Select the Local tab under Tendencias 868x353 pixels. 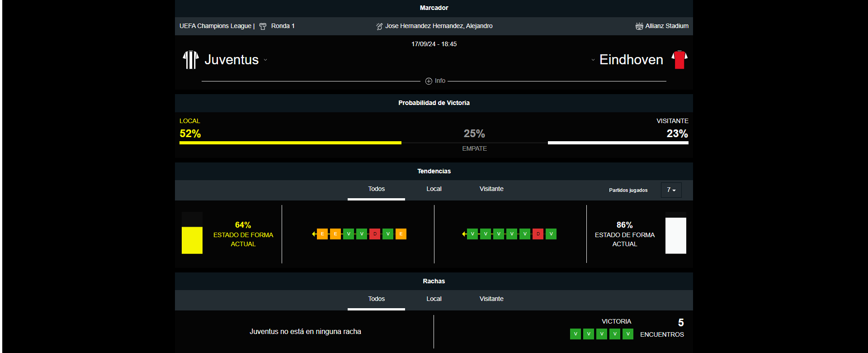(434, 189)
